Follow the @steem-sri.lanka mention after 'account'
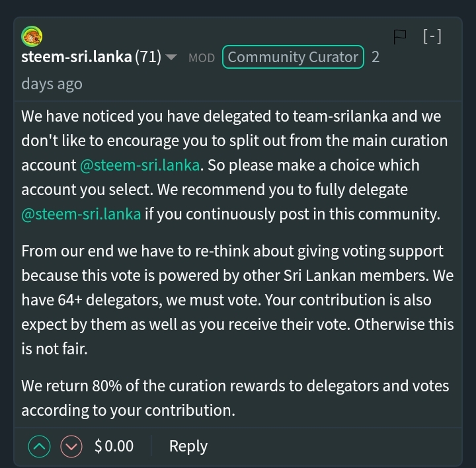476x468 pixels. pos(139,165)
